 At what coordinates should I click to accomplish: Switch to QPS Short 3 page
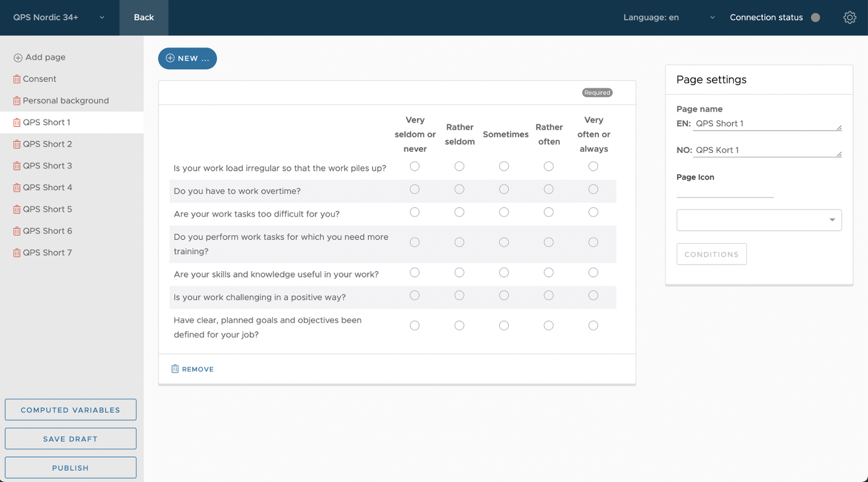(47, 166)
